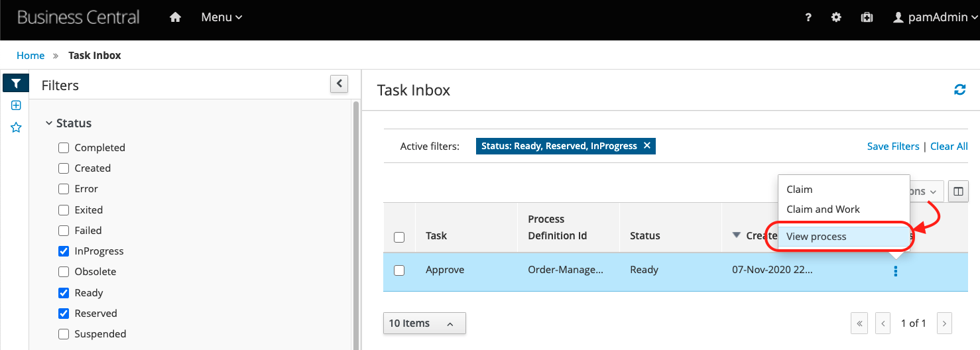Sort by Created On column arrow
Screen dimensions: 980x350
[x=737, y=235]
